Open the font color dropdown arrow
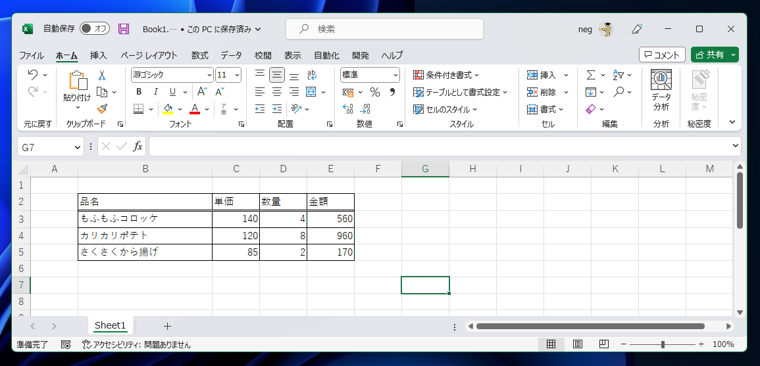 pyautogui.click(x=207, y=109)
